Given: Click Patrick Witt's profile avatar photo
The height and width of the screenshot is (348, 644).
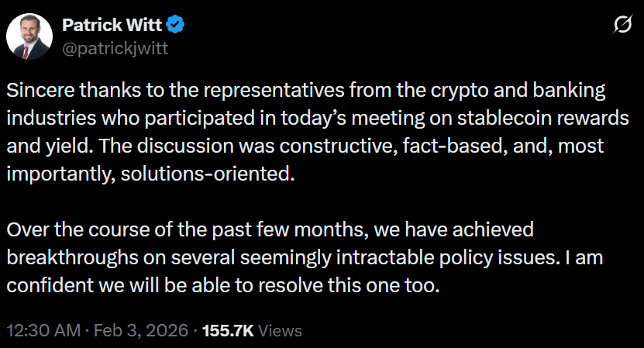Looking at the screenshot, I should tap(30, 36).
